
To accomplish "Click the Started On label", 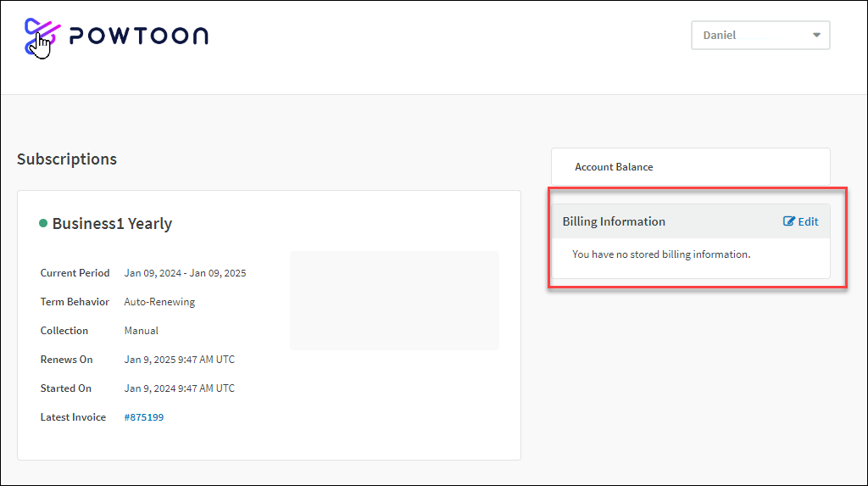I will tap(66, 388).
